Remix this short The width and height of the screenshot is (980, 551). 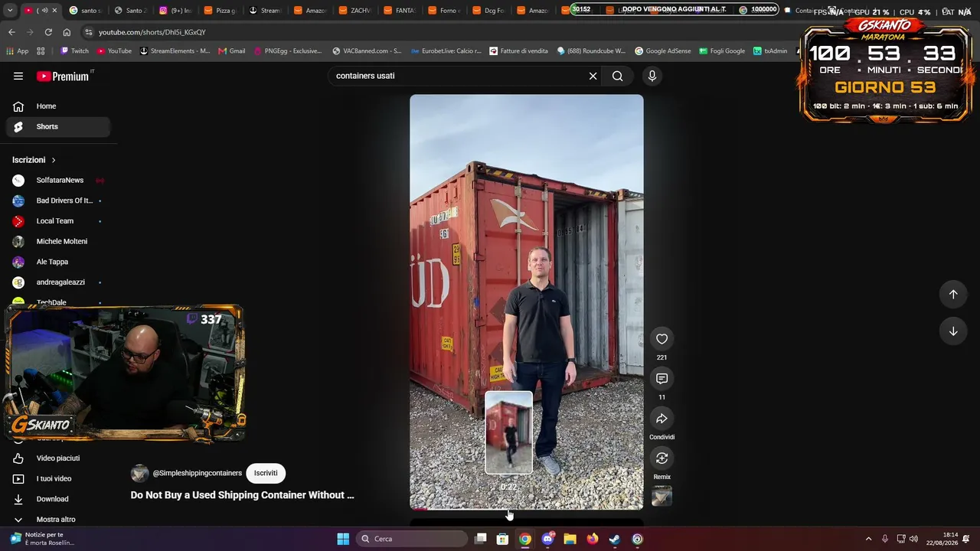(x=661, y=458)
